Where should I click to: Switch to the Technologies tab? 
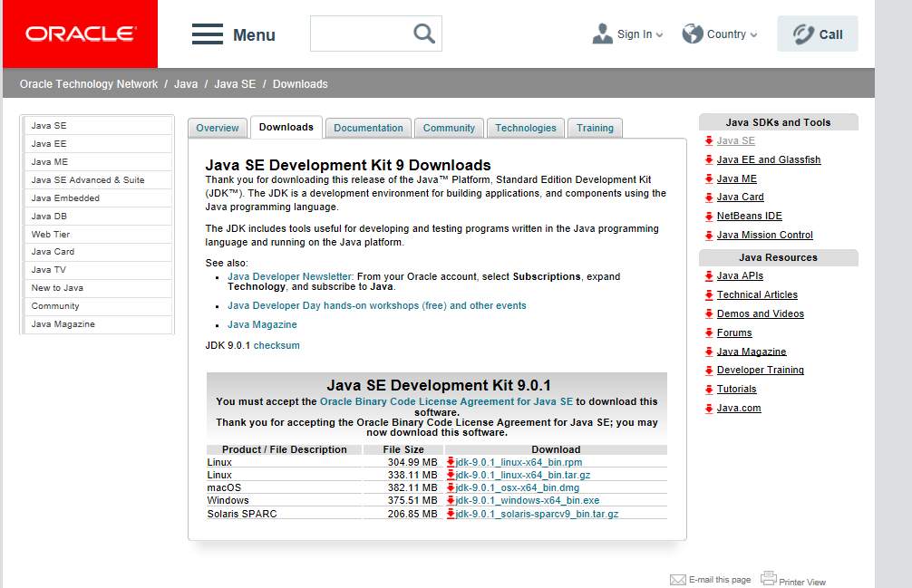tap(526, 128)
